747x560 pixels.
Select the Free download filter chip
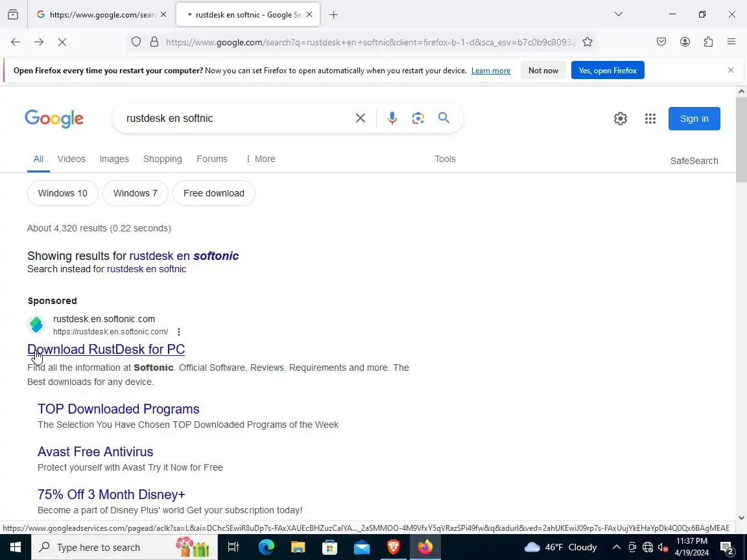(x=214, y=193)
